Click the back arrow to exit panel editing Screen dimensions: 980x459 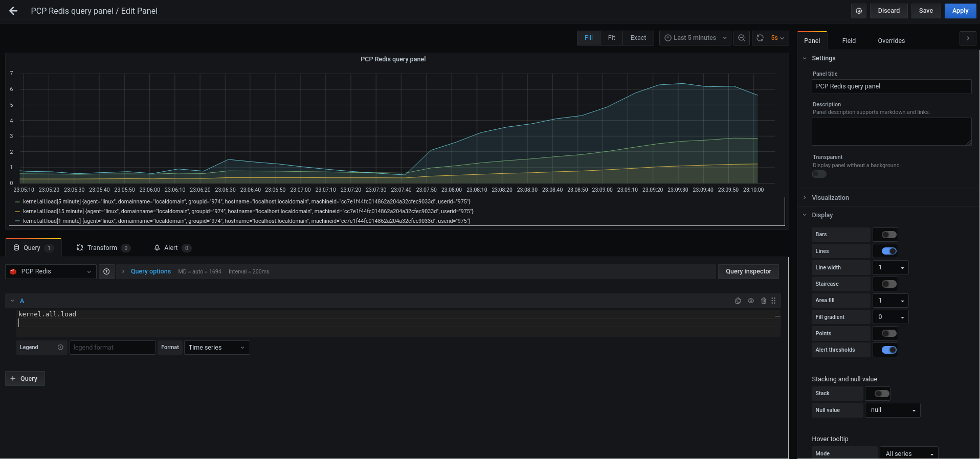13,11
